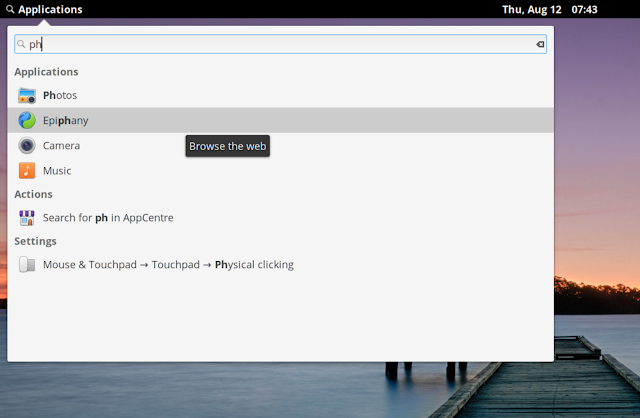Select the Photos result label
The image size is (640, 418).
[x=60, y=96]
